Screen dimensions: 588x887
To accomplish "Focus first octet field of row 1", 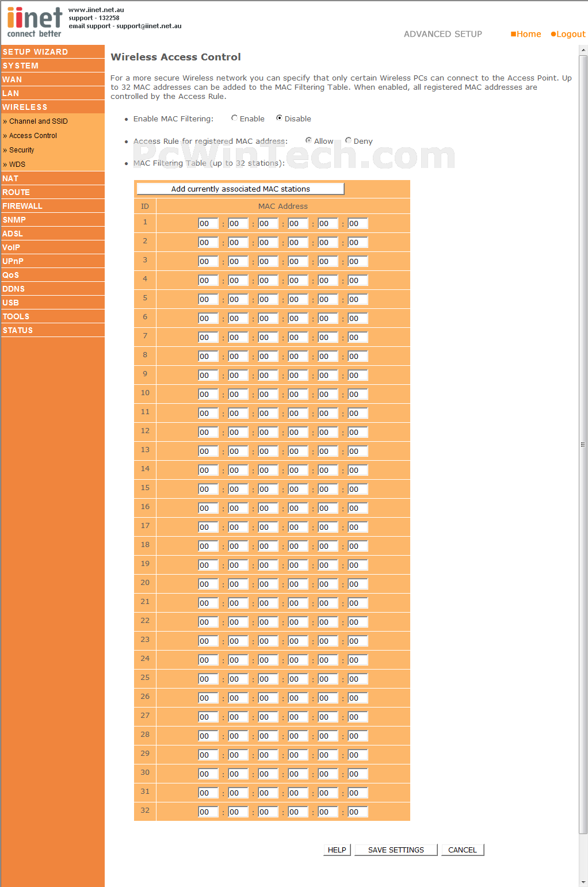I will point(208,223).
